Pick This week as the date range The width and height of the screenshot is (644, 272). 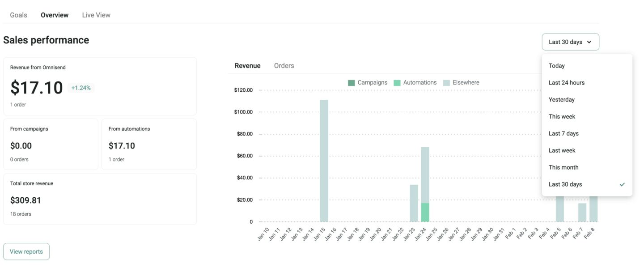tap(562, 116)
